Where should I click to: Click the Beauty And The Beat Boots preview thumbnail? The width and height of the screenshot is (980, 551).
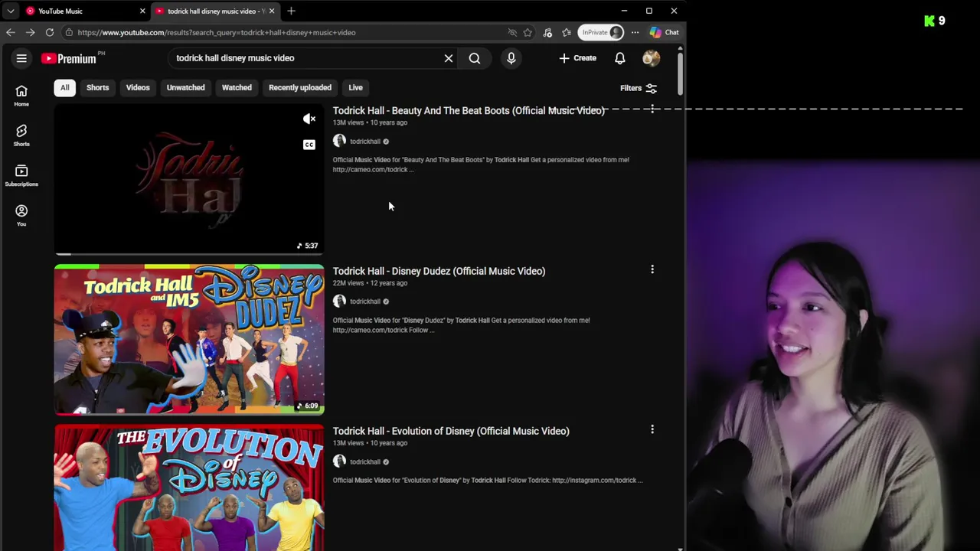[x=189, y=180]
